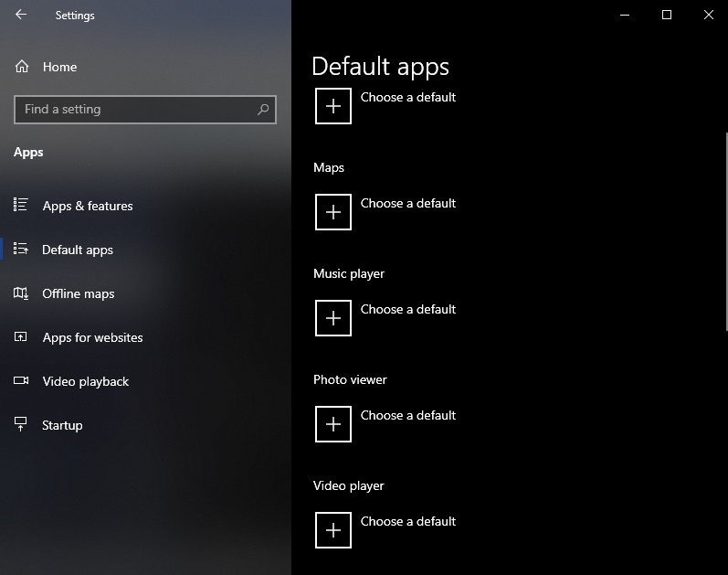Image resolution: width=728 pixels, height=575 pixels.
Task: Click the Apps for websites icon
Action: (20, 336)
